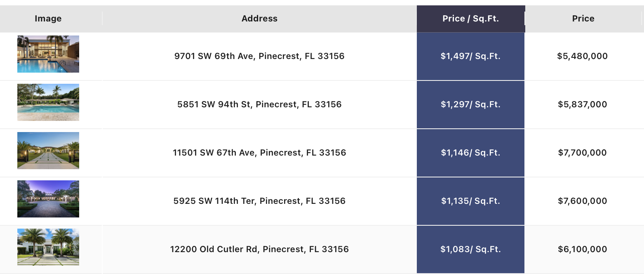Screen dimensions: 644x274
Task: Sort by the Price / Sq.Ft. column header
Action: tap(471, 19)
